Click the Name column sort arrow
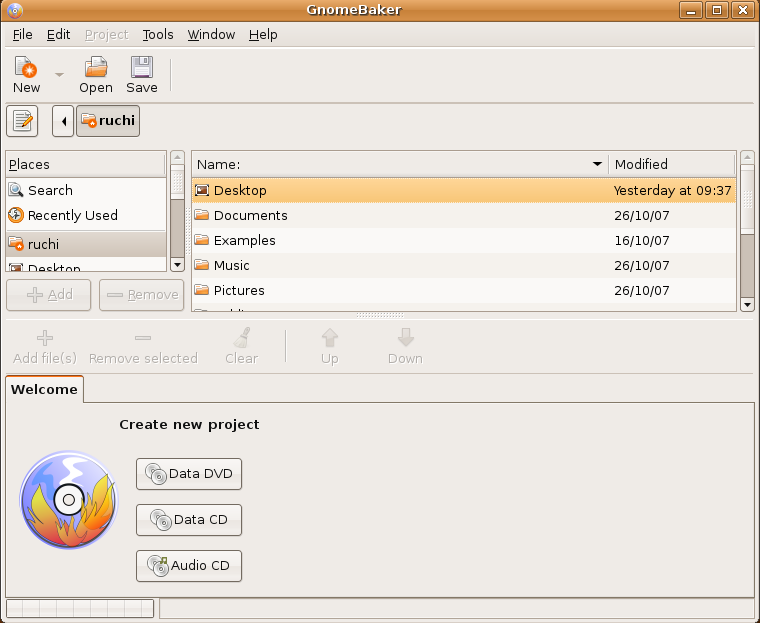The image size is (760, 623). pyautogui.click(x=597, y=164)
